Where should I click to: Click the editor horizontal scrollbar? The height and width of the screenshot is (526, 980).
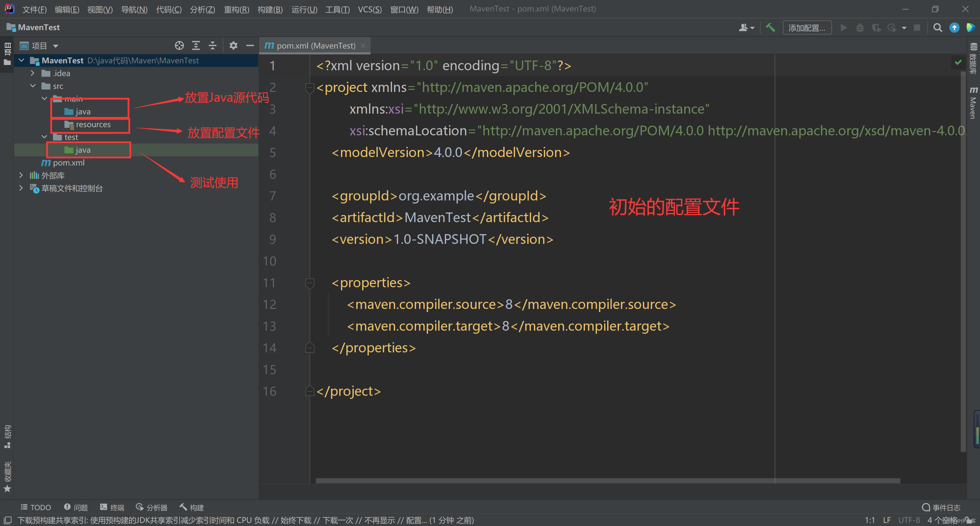608,481
